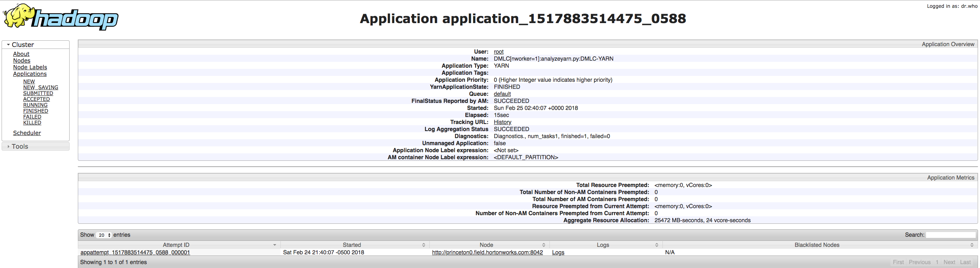Open the Scheduler page
980x268 pixels.
tap(27, 133)
